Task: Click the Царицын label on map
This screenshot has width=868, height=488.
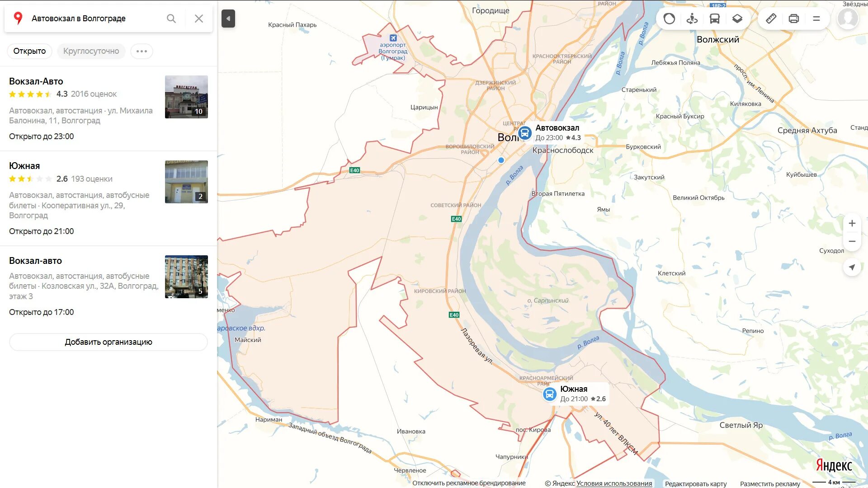Action: click(x=424, y=108)
